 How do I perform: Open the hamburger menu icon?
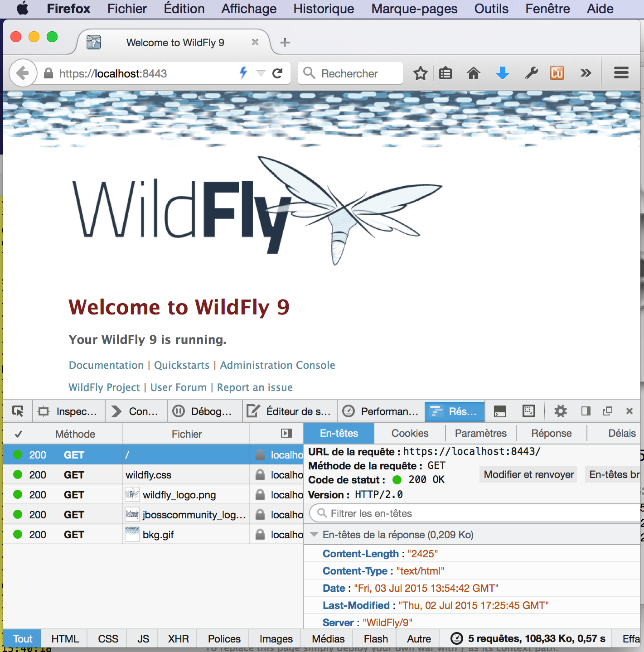(621, 73)
